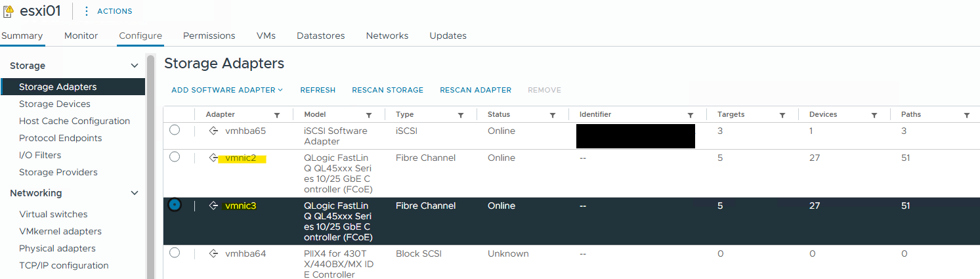
Task: Click the vmnic2 adapter icon
Action: click(x=213, y=158)
